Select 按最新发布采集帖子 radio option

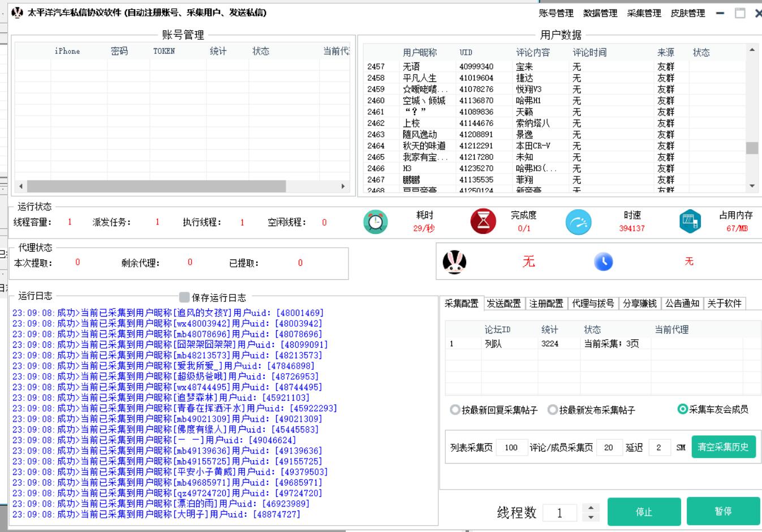[x=553, y=410]
